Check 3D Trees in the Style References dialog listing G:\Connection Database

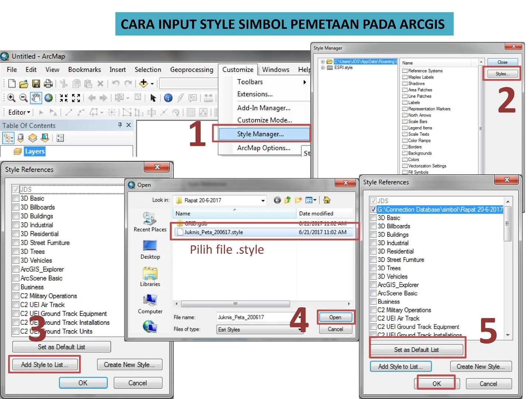(x=374, y=268)
